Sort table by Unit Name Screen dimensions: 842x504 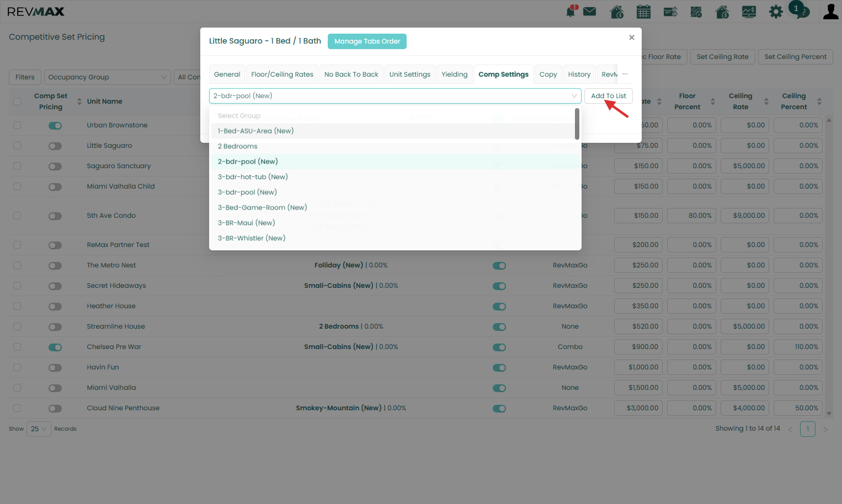point(104,101)
